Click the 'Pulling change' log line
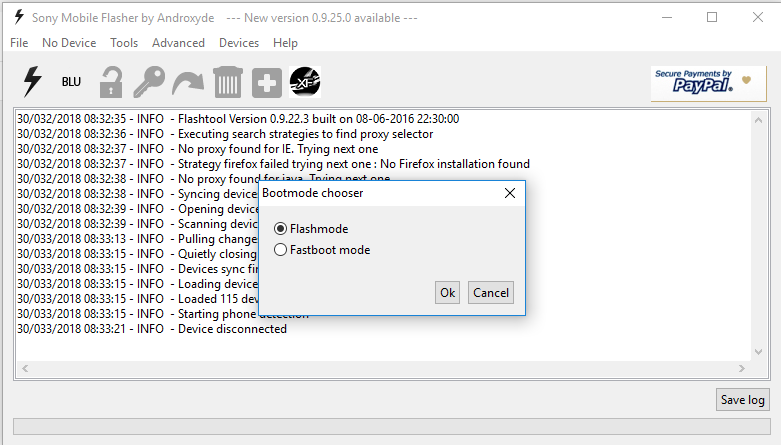 [x=138, y=239]
